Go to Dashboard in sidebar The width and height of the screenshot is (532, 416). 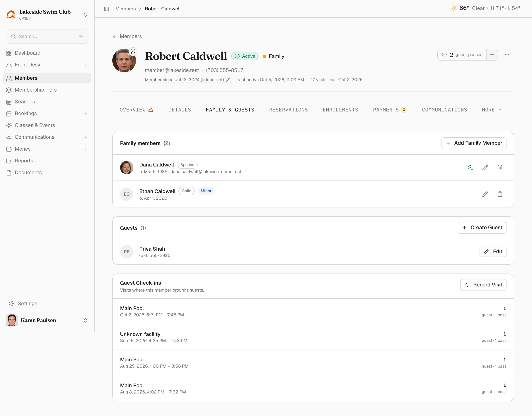(x=47, y=53)
